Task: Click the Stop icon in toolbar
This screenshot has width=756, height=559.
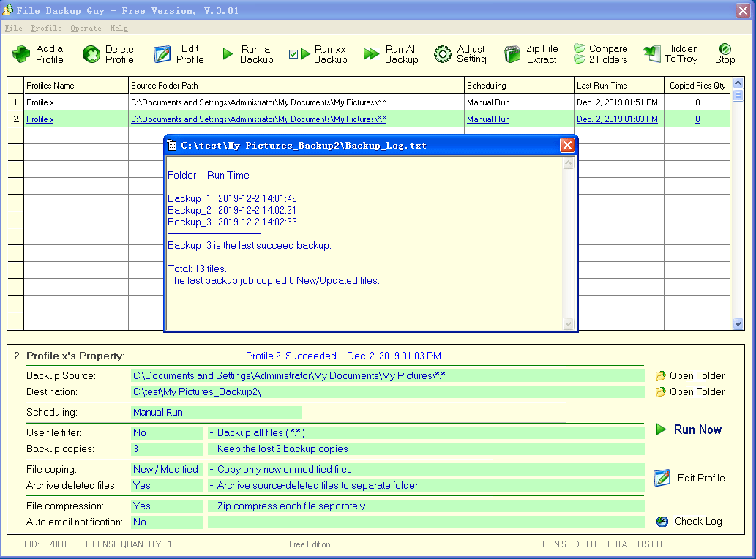Action: [x=725, y=49]
